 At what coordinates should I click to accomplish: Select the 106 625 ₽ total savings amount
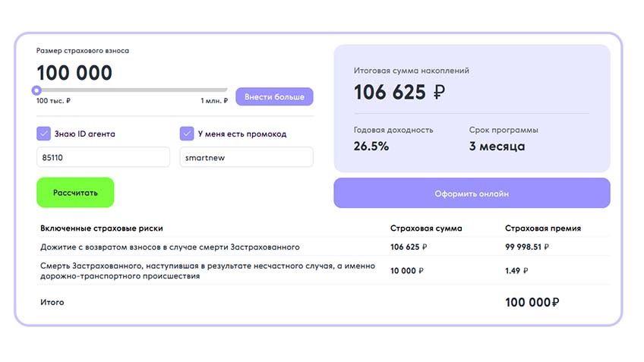(x=399, y=92)
